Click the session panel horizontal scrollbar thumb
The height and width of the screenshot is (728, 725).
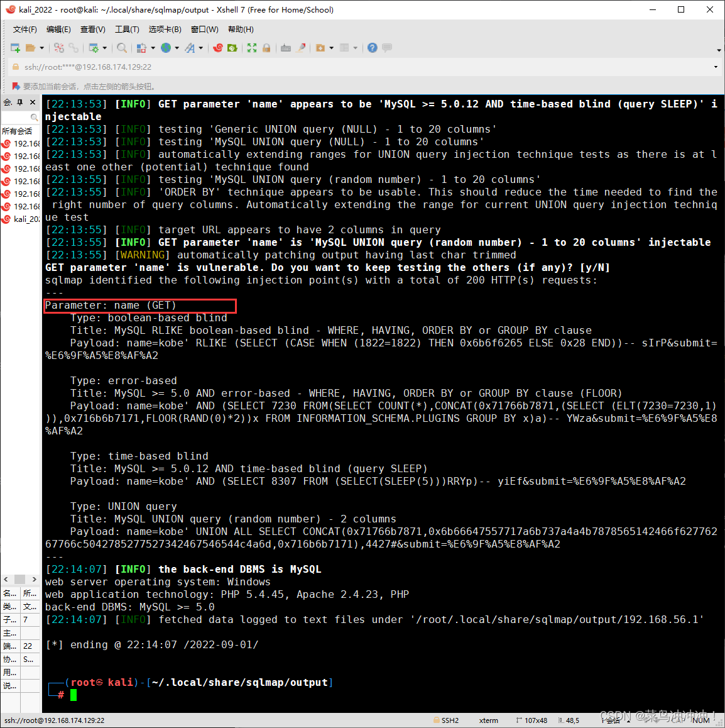(x=20, y=580)
